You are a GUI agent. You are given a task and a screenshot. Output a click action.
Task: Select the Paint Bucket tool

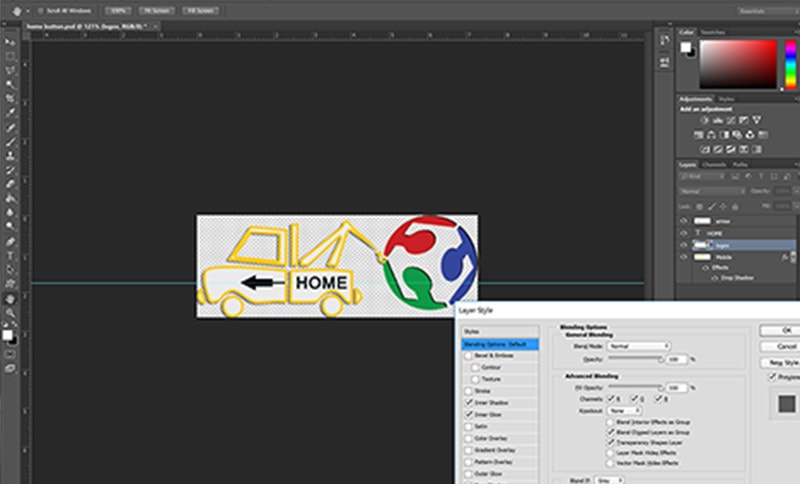coord(10,198)
